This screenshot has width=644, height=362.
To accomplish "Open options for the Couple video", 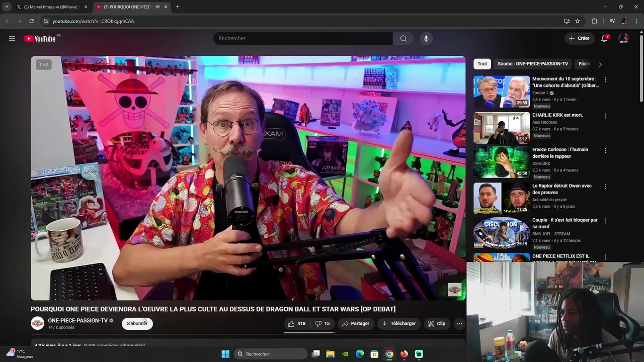I will click(606, 221).
